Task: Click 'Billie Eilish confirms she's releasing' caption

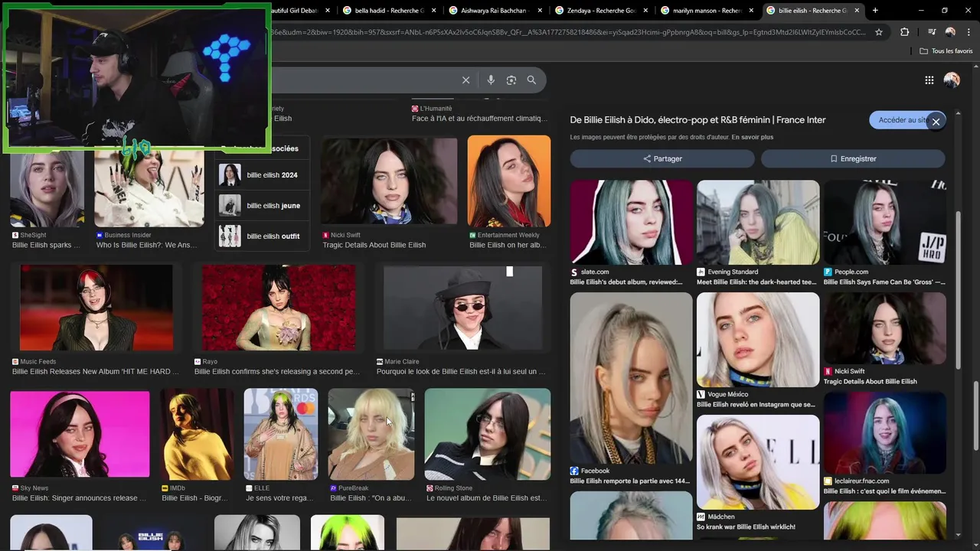Action: coord(277,371)
